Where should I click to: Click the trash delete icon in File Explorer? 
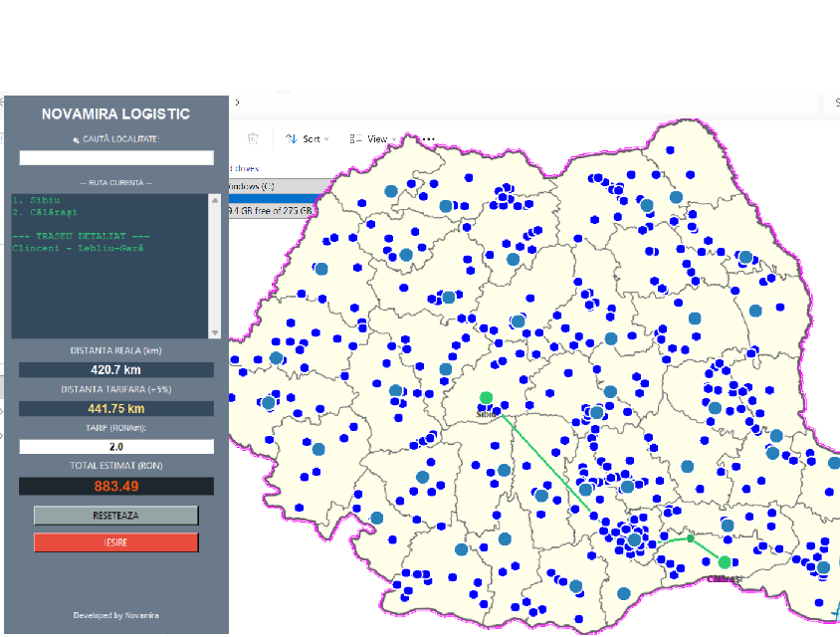[253, 138]
